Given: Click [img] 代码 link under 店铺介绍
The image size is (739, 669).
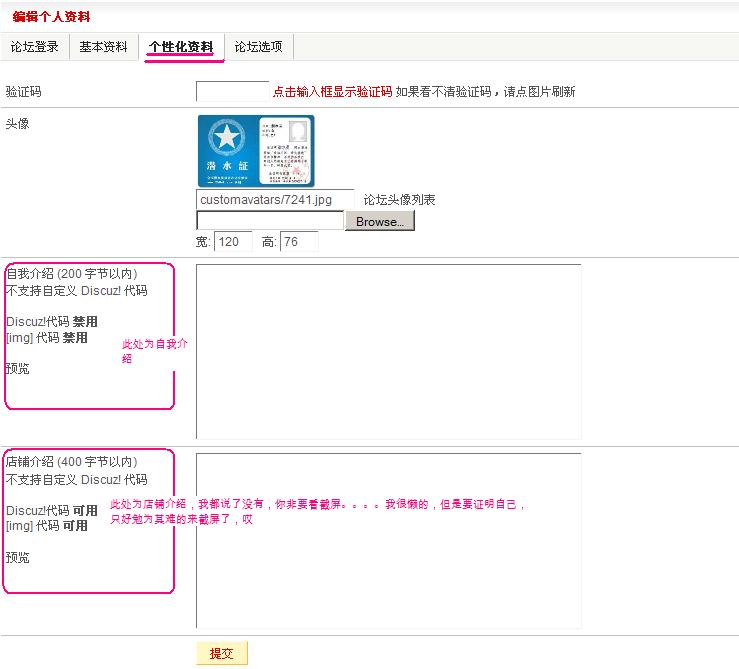Looking at the screenshot, I should point(32,526).
